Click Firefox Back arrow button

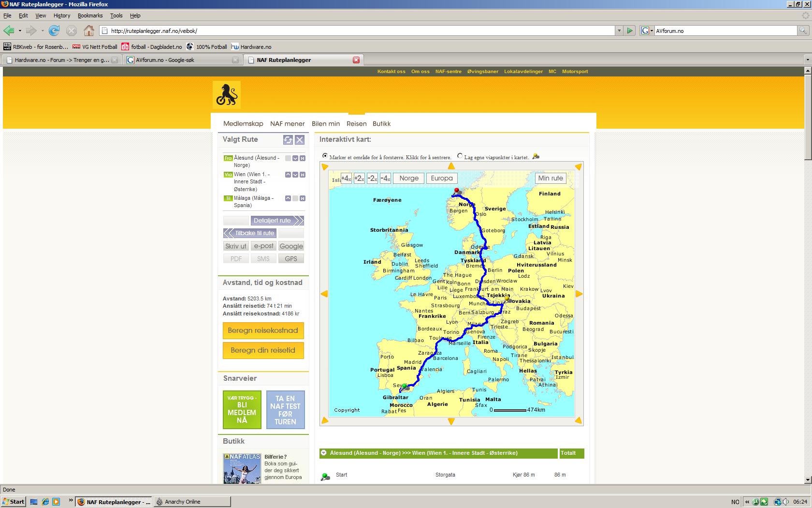coord(9,30)
